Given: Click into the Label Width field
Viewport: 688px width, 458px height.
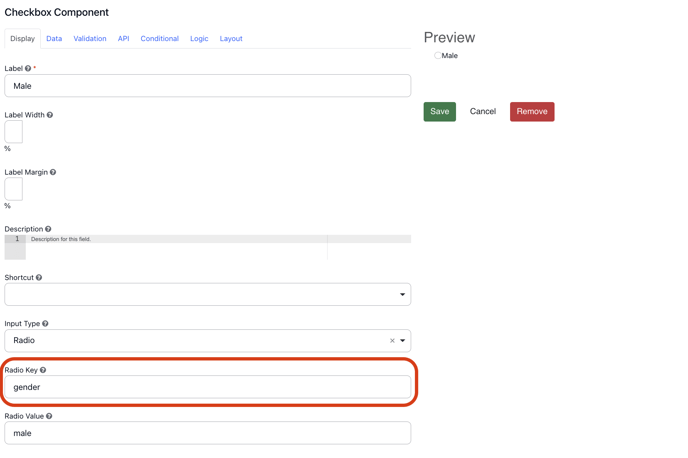Looking at the screenshot, I should (x=14, y=132).
